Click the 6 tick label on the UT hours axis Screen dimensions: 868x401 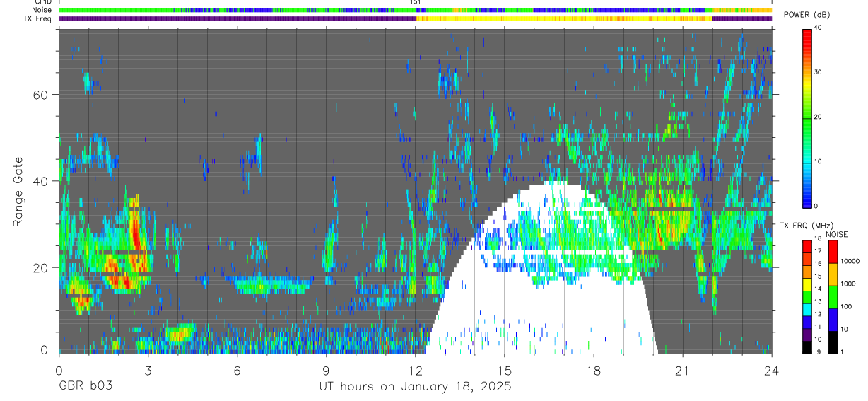pyautogui.click(x=237, y=371)
